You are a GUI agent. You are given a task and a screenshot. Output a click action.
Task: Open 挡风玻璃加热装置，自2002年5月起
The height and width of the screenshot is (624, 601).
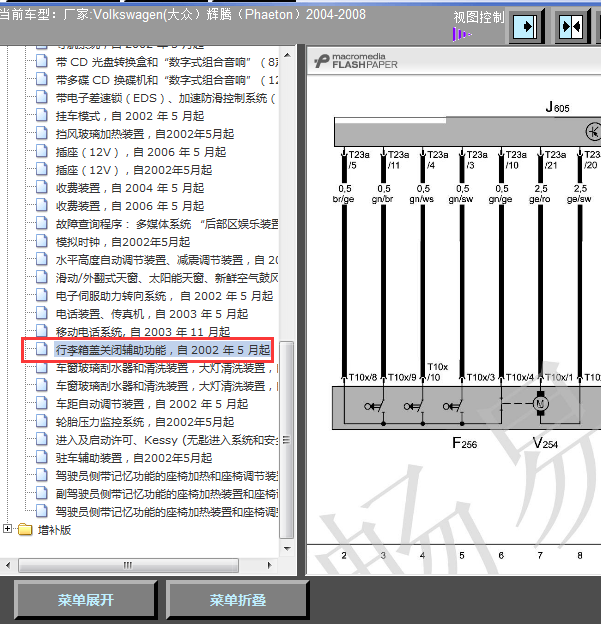click(x=145, y=134)
